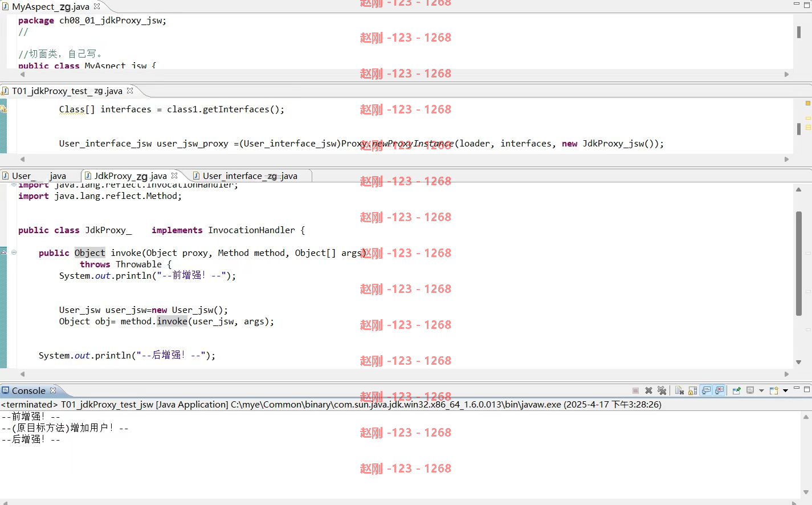This screenshot has width=812, height=505.
Task: Click the Open Console icon
Action: (774, 390)
